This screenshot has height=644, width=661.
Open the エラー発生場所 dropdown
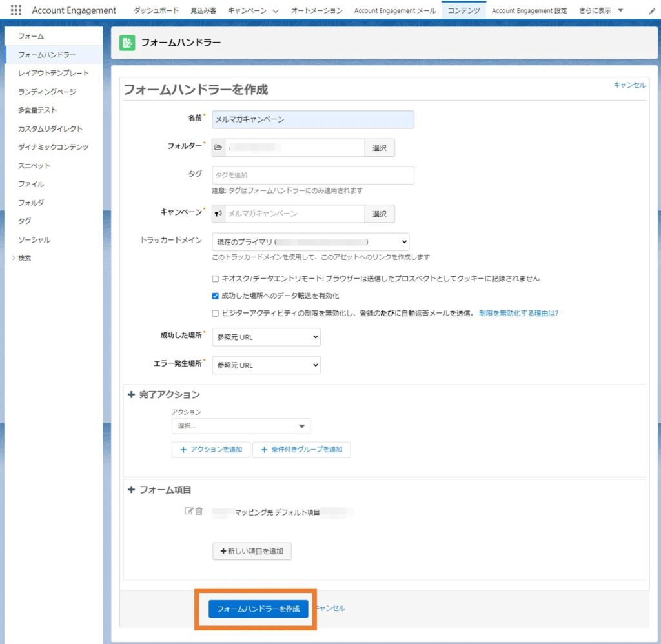coord(266,365)
